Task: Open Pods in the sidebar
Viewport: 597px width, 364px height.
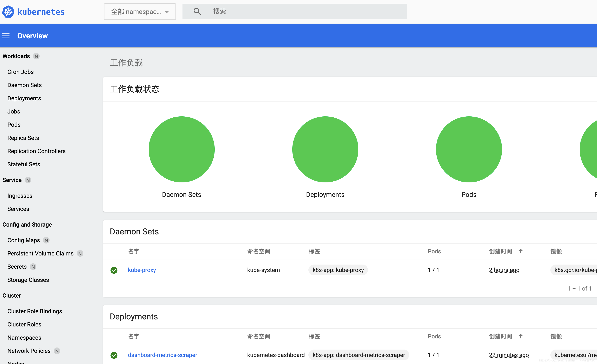Action: click(x=14, y=125)
